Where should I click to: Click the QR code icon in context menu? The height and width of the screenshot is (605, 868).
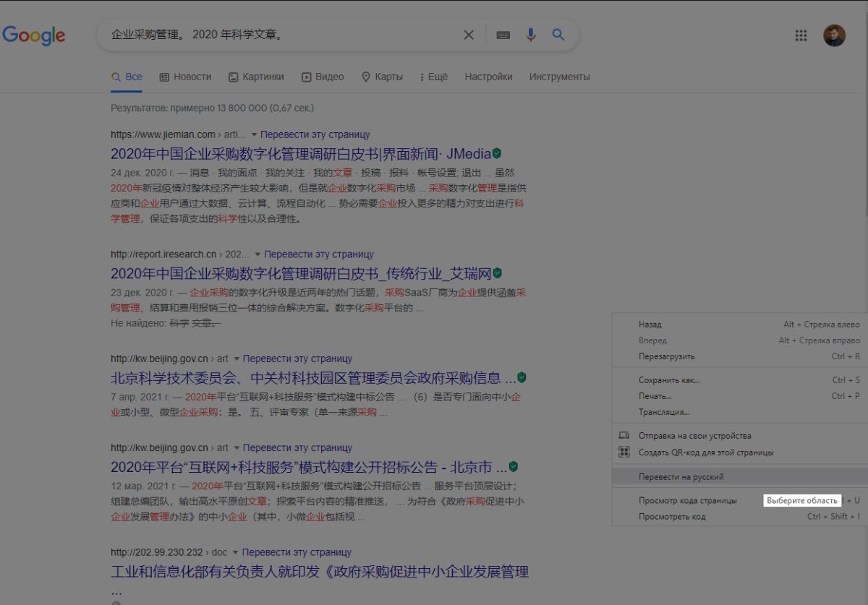click(x=624, y=452)
